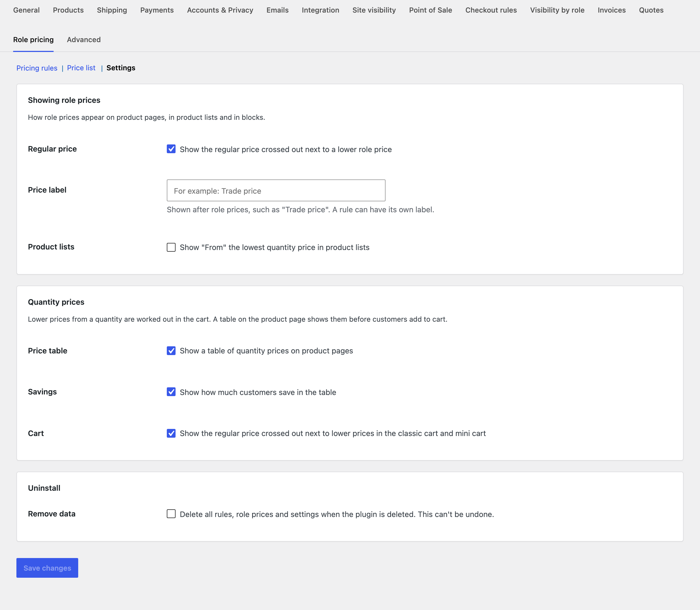Click the Save changes button
This screenshot has width=700, height=610.
click(47, 568)
